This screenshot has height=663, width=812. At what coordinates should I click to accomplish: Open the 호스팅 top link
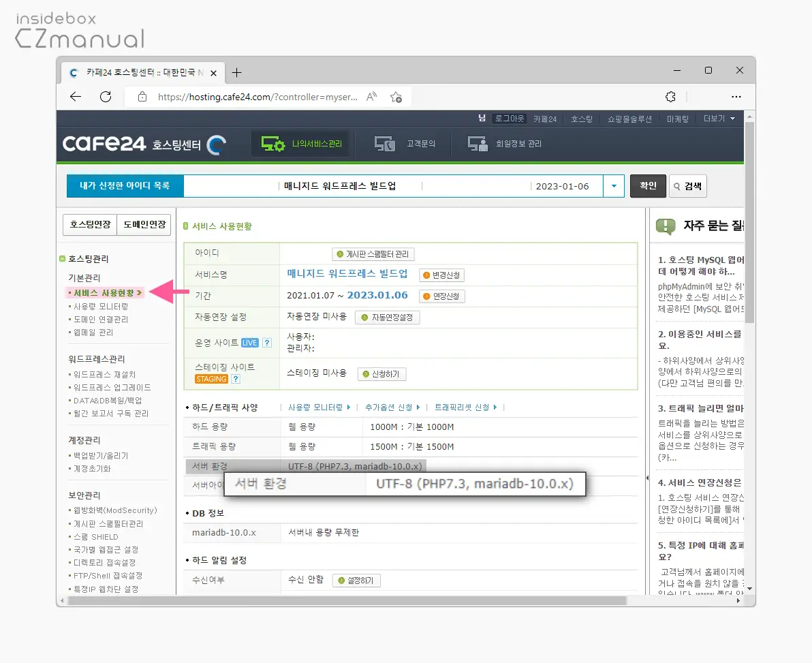582,119
